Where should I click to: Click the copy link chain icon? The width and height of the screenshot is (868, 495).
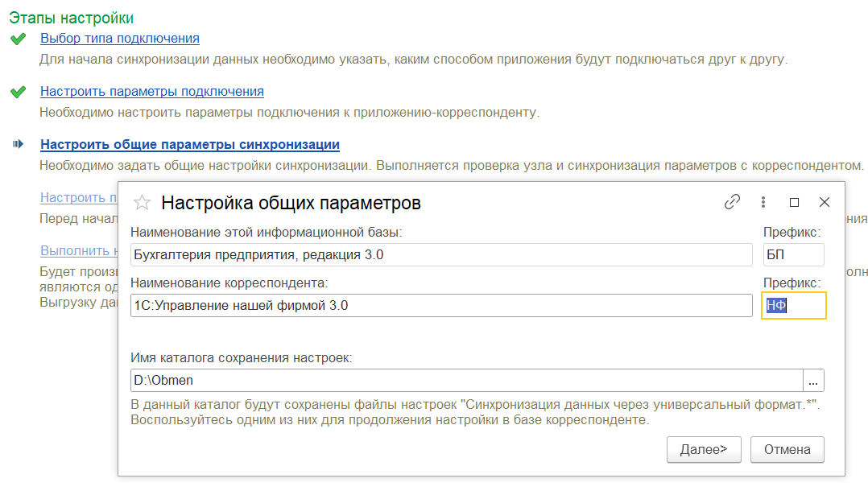point(732,203)
